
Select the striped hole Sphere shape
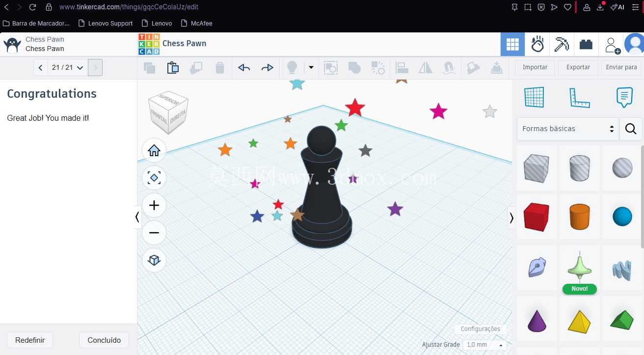(622, 168)
